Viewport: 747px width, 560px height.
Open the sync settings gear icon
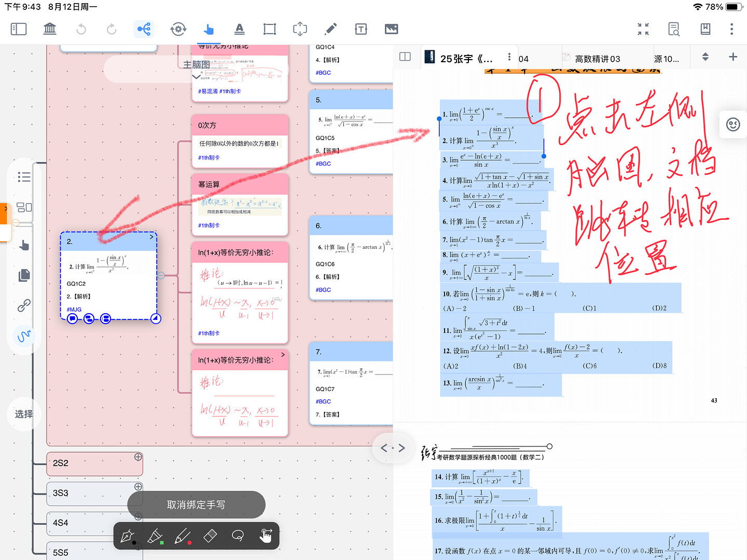(178, 29)
